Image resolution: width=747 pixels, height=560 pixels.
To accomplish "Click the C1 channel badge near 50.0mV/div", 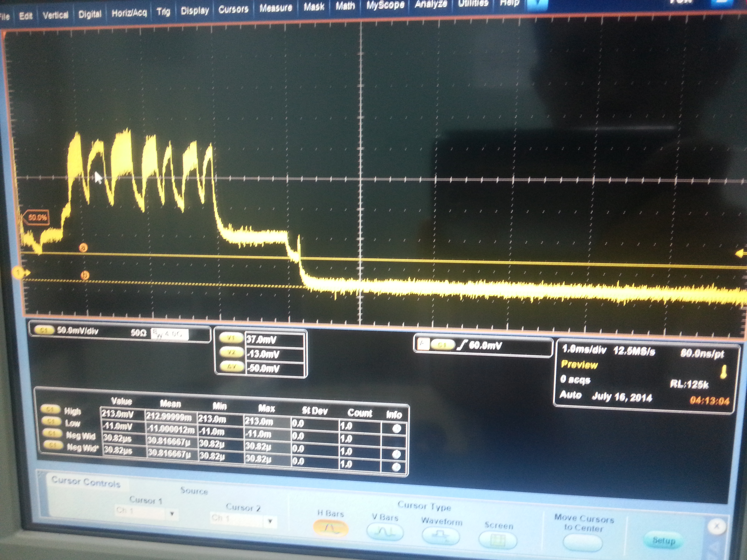I will point(44,331).
